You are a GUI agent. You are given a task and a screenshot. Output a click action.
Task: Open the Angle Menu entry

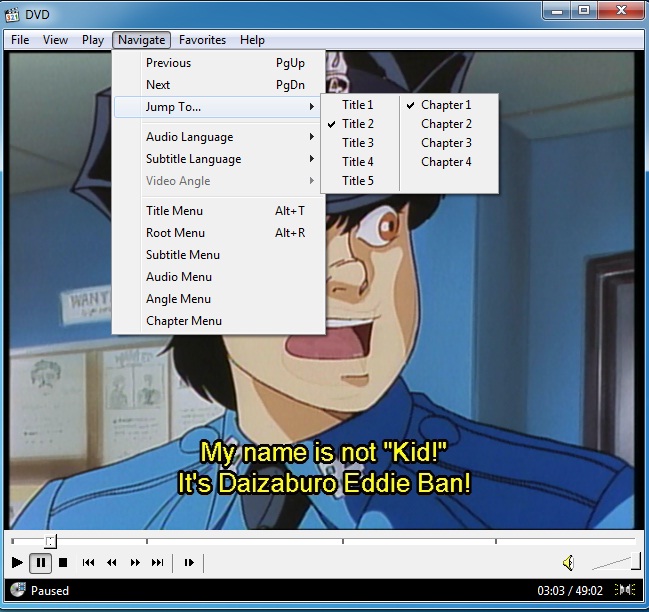point(218,299)
